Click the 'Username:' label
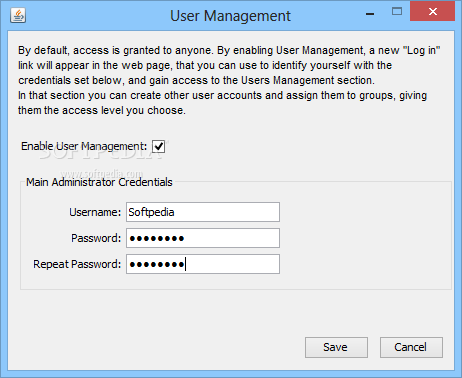The width and height of the screenshot is (462, 378). tap(95, 212)
